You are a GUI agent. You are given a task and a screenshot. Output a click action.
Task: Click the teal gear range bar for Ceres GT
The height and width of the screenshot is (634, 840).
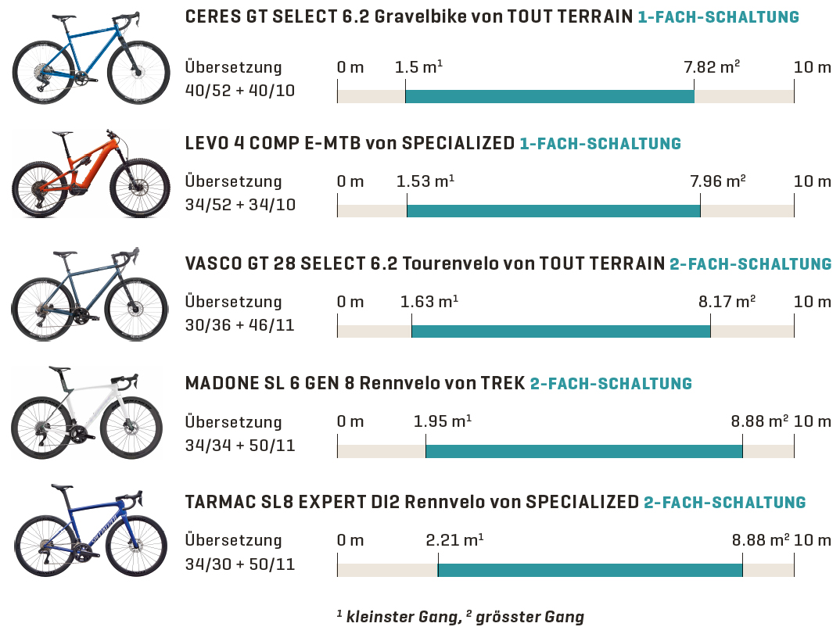(x=549, y=96)
